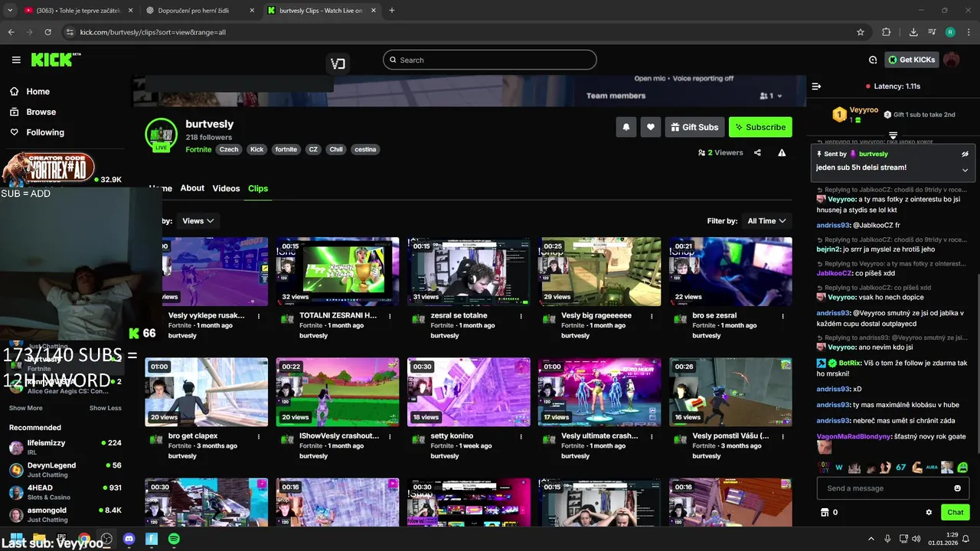980x551 pixels.
Task: Click the chat activity icon beside Get KICKs
Action: click(x=873, y=60)
